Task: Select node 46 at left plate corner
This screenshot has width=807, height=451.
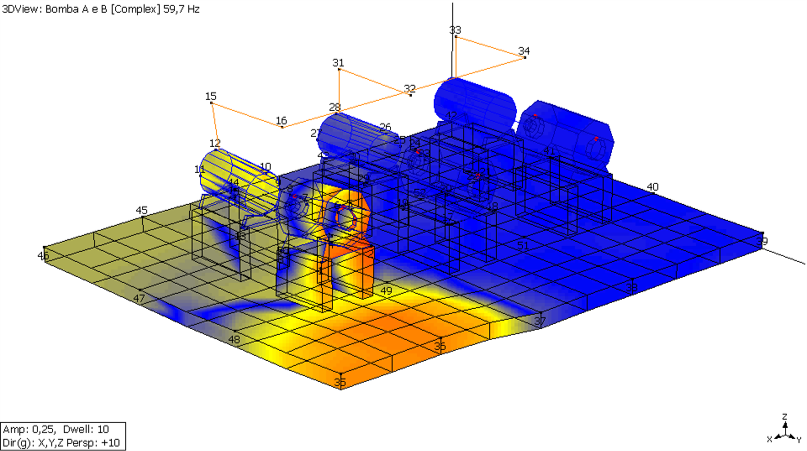Action: pos(43,256)
